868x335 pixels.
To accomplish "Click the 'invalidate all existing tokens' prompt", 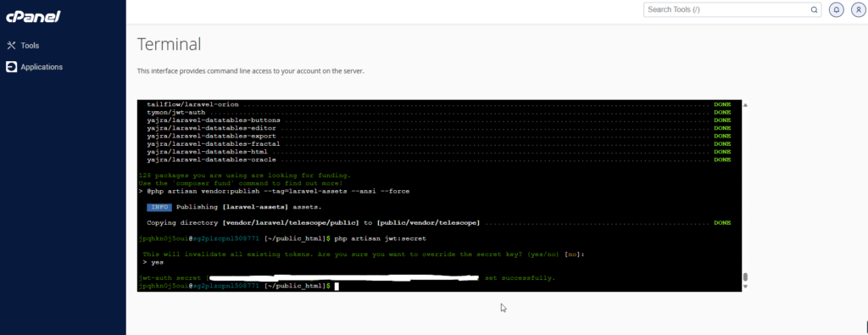I will [x=364, y=254].
